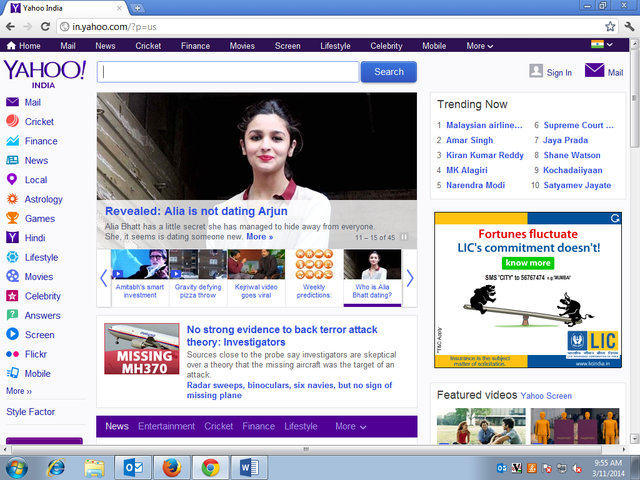Screen dimensions: 640x480
Task: Click the Movies film reel icon
Action: tap(12, 276)
